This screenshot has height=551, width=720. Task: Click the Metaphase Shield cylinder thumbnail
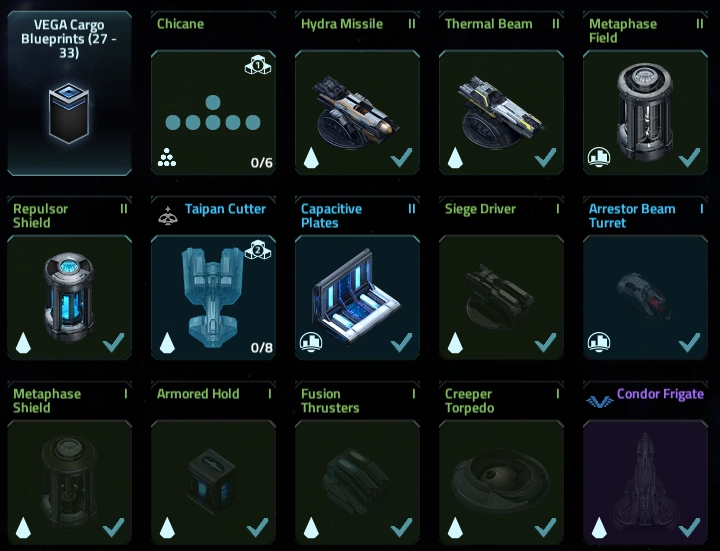(69, 482)
